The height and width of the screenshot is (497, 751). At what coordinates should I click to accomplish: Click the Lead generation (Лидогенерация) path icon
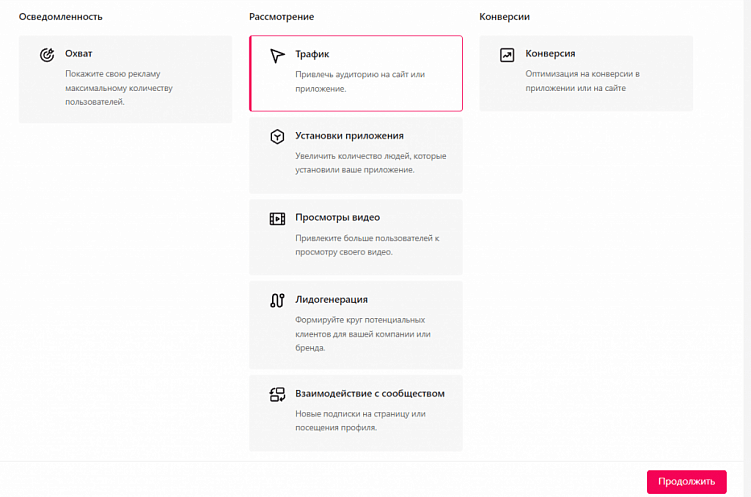point(277,300)
